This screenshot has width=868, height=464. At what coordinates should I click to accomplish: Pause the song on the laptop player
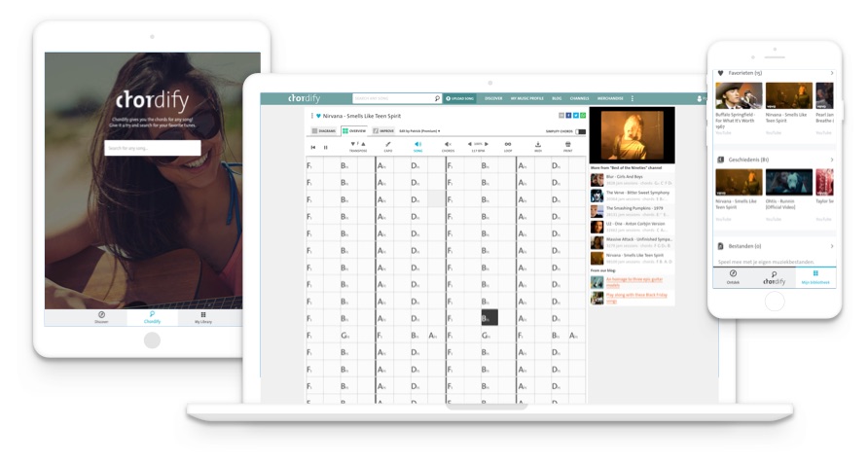coord(325,147)
